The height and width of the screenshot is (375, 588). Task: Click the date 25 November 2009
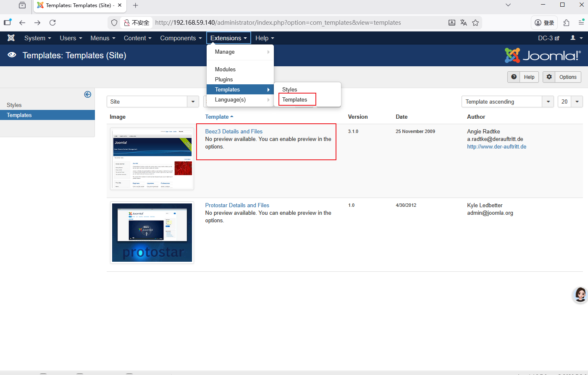click(x=415, y=132)
